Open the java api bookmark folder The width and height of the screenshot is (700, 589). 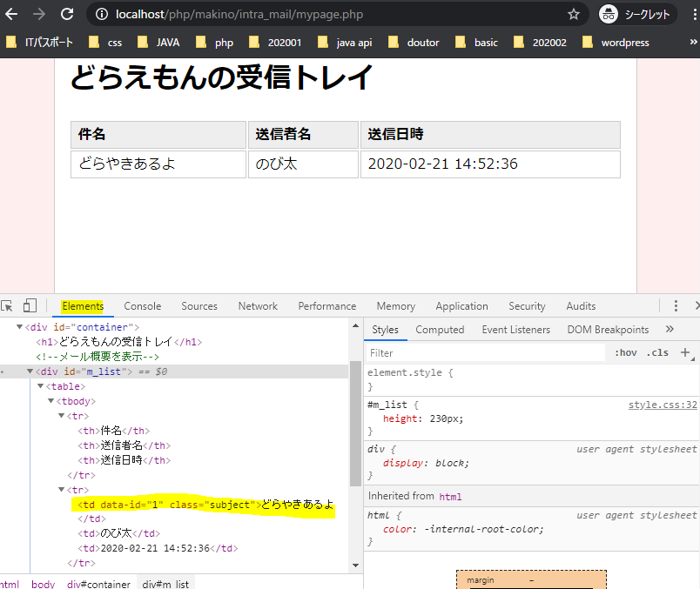(345, 43)
